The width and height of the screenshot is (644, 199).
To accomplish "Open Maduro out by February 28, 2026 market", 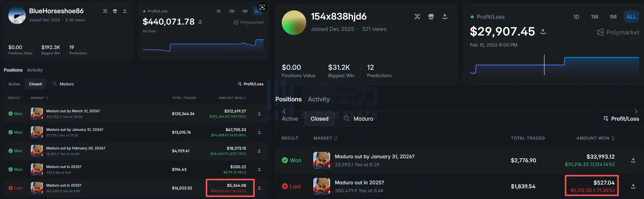I will pyautogui.click(x=76, y=148).
